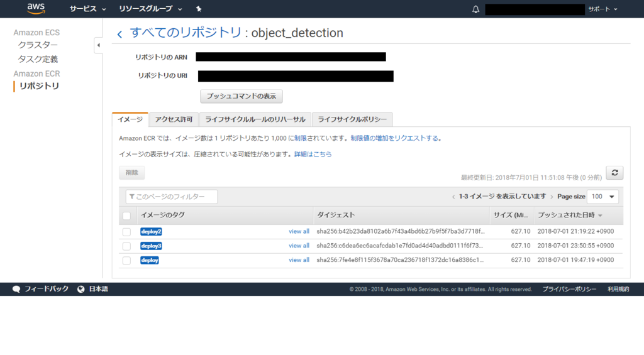Viewport: 644px width, 355px height.
Task: Go back using the left chevron icon
Action: (x=119, y=34)
